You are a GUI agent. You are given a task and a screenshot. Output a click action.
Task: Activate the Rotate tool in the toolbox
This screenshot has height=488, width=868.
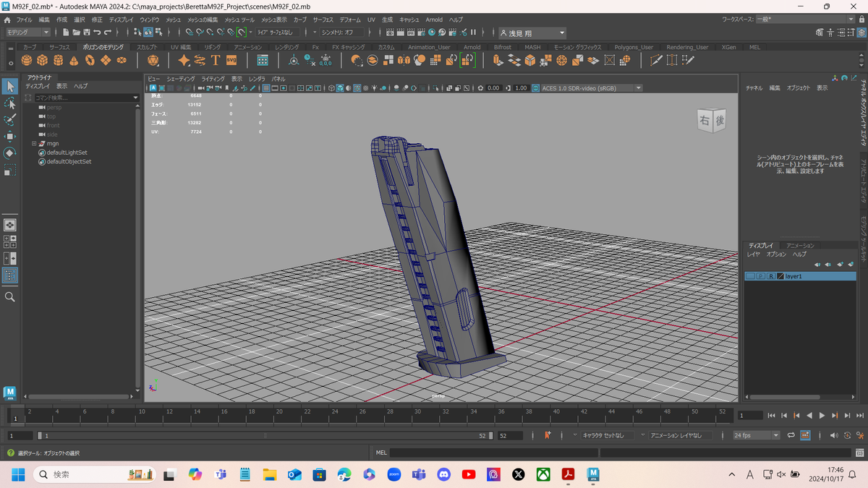tap(10, 153)
